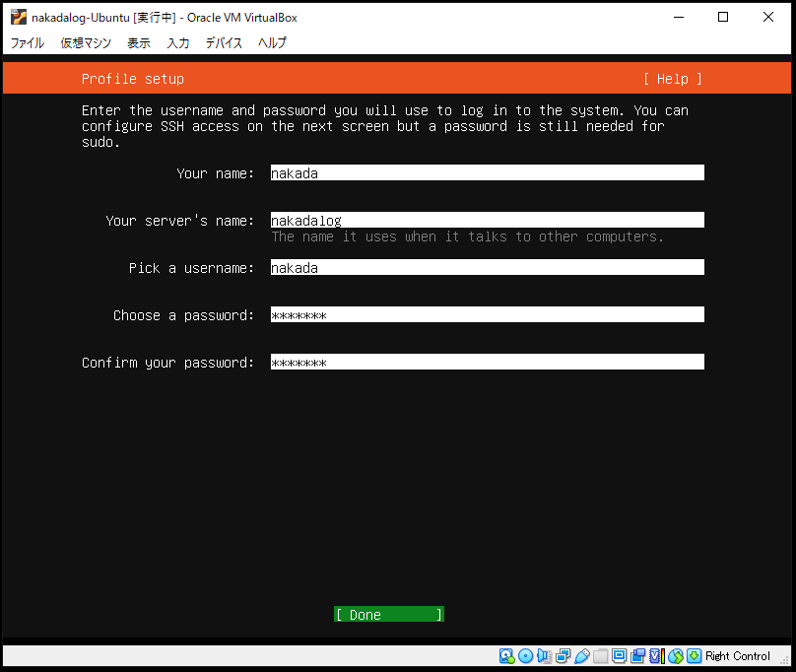
Task: Click the Confirm your password field
Action: tap(487, 363)
